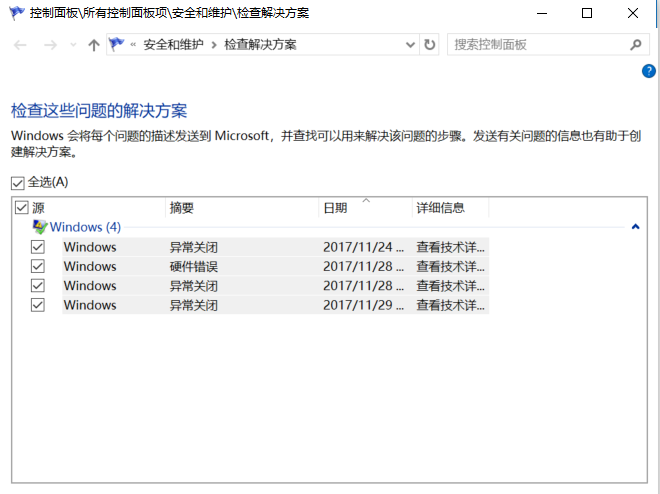Go up one folder level
Image resolution: width=660 pixels, height=494 pixels.
(x=94, y=45)
